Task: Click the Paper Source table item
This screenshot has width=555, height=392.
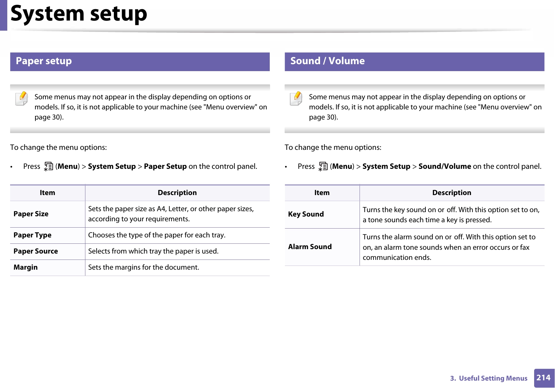Action: (36, 251)
